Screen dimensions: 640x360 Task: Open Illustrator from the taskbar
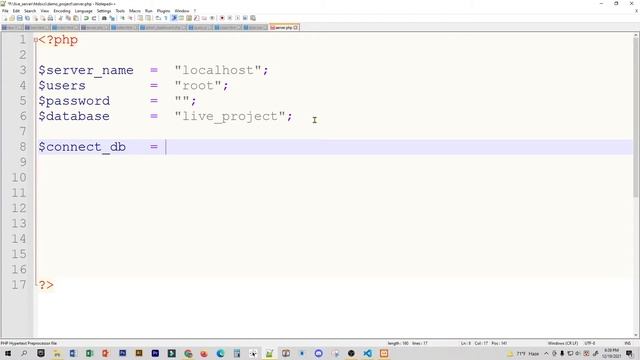[x=139, y=353]
